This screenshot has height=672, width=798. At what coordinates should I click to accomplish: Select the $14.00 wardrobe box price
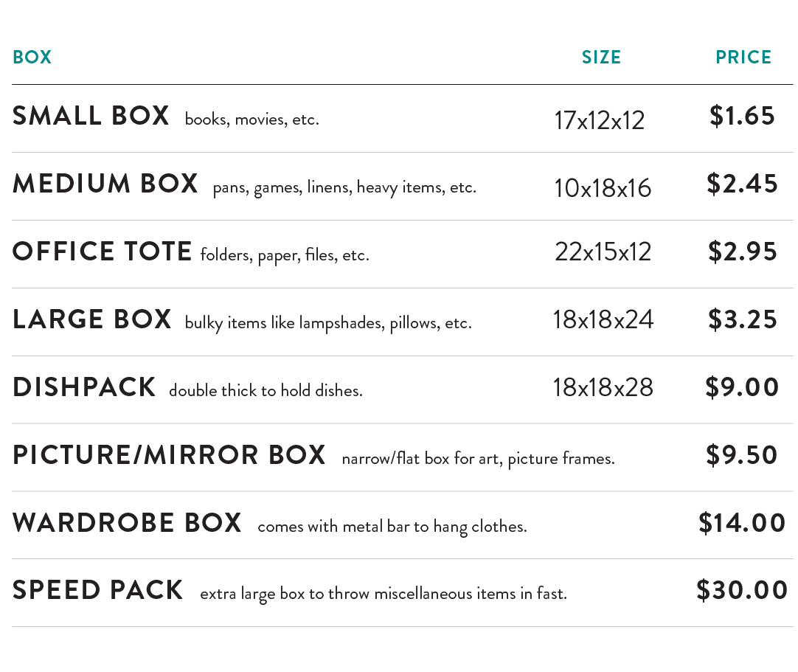pyautogui.click(x=743, y=523)
